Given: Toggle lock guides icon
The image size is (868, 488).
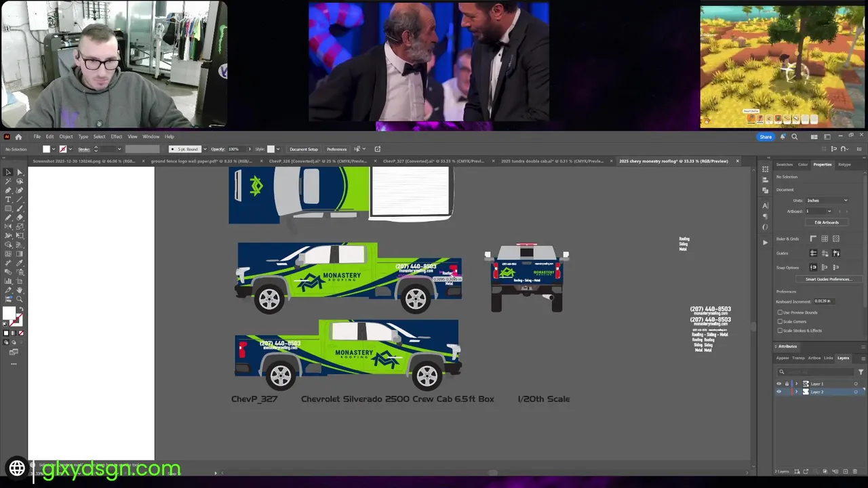Looking at the screenshot, I should pos(825,253).
